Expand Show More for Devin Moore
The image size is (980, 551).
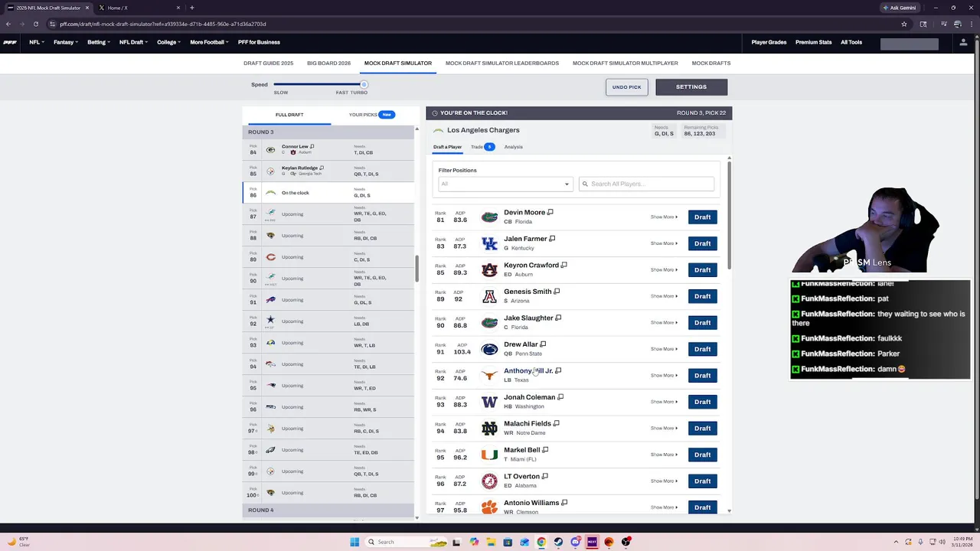pyautogui.click(x=664, y=217)
